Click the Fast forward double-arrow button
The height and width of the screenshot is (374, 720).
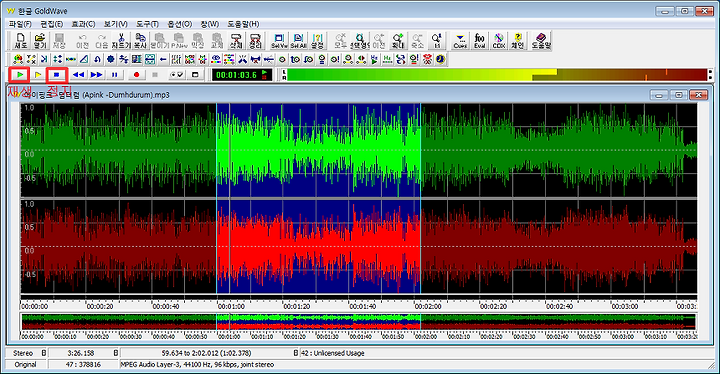click(x=96, y=74)
